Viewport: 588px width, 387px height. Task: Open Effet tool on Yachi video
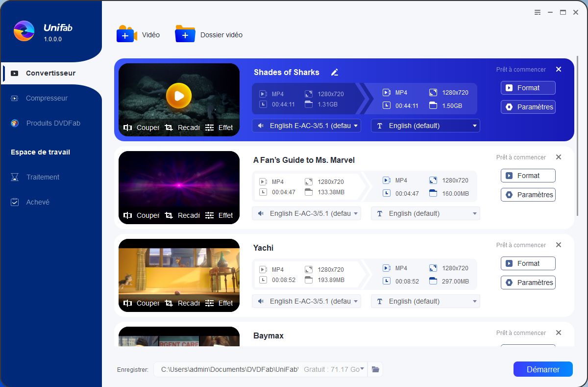[x=219, y=303]
